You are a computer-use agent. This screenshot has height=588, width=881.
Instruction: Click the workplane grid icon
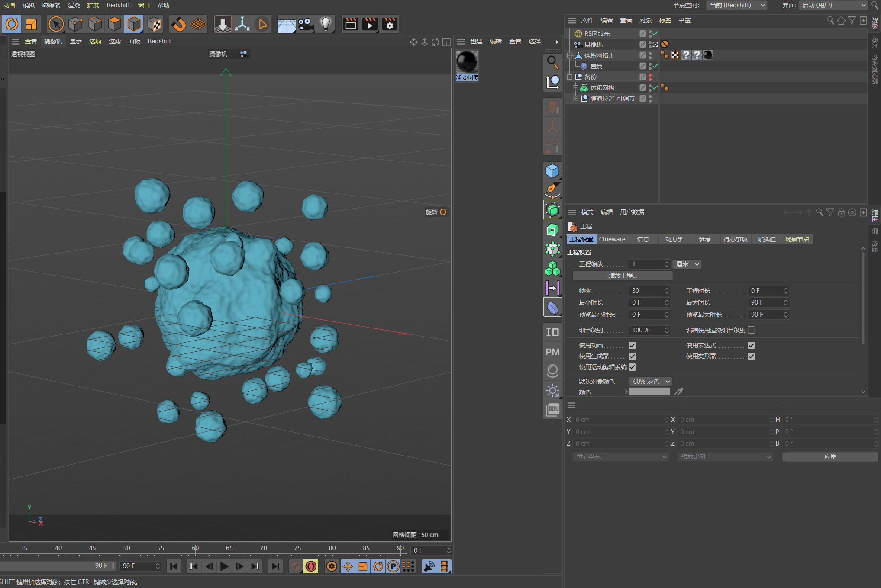coord(198,24)
